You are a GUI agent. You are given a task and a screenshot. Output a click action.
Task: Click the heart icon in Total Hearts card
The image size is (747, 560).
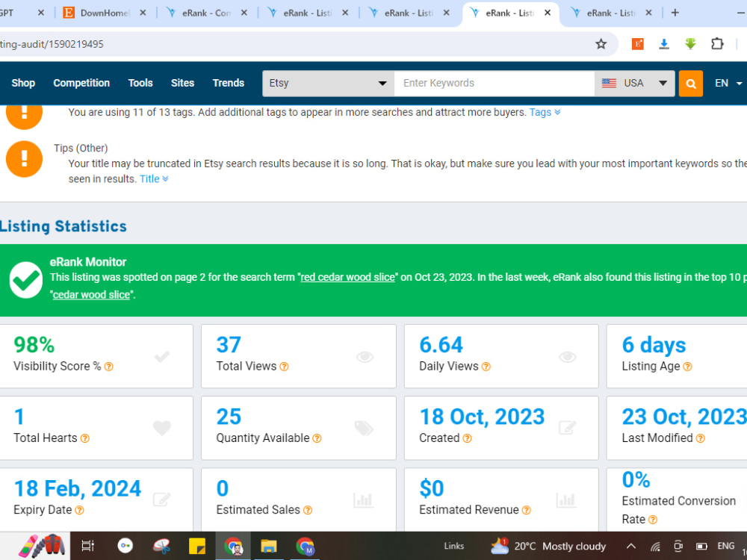click(162, 428)
